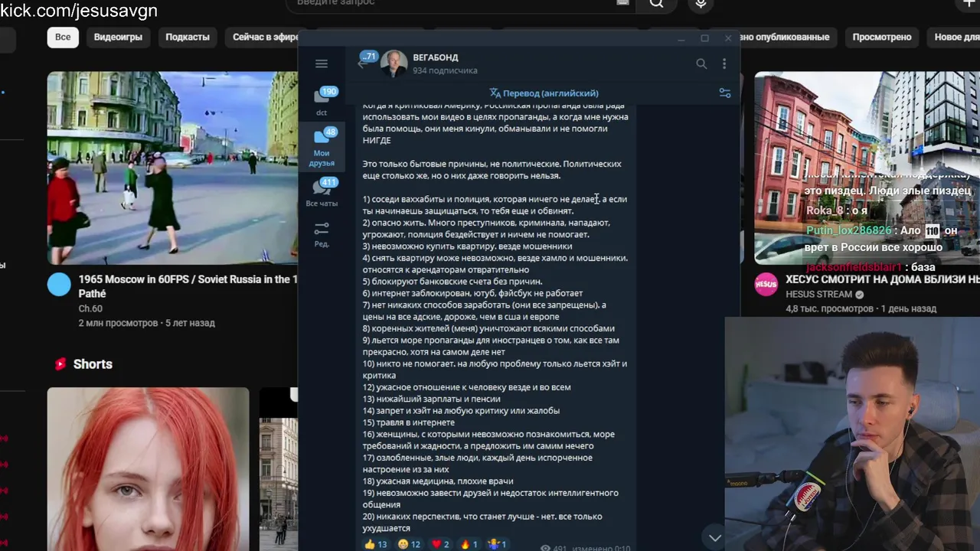Select the Просмотрено chip on YouTube
This screenshot has height=551, width=980.
[882, 37]
